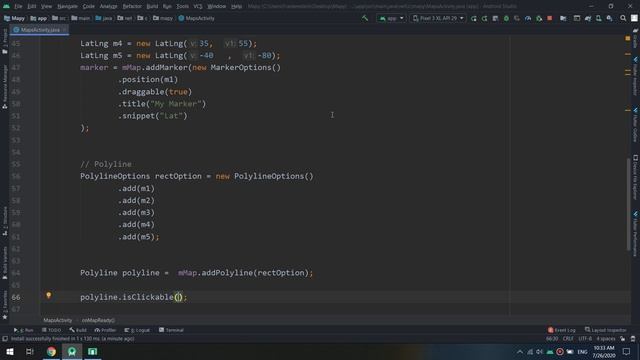Open the Refactor menu

pos(132,7)
